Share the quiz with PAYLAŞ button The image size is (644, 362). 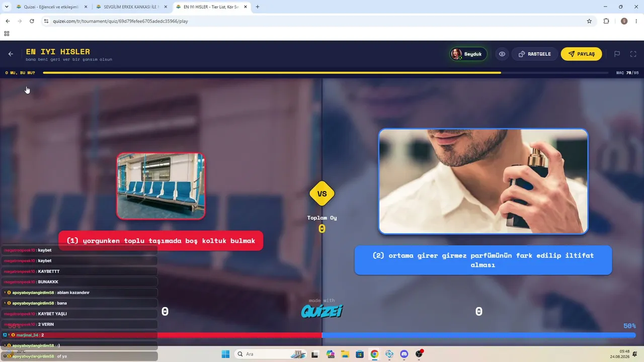coord(581,54)
